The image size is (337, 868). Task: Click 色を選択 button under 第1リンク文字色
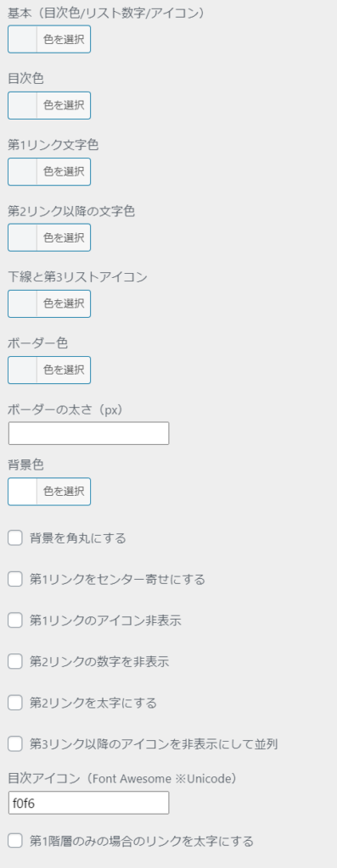pos(64,171)
